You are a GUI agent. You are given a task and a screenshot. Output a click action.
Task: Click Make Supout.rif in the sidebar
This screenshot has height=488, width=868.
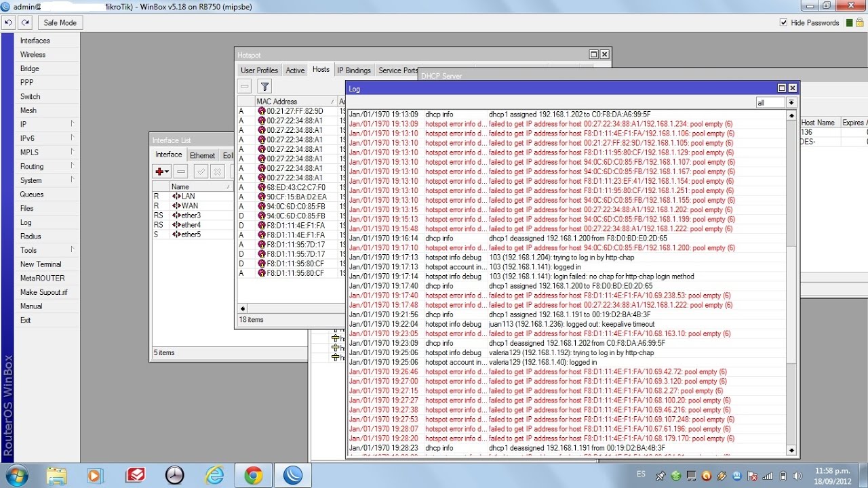coord(43,292)
